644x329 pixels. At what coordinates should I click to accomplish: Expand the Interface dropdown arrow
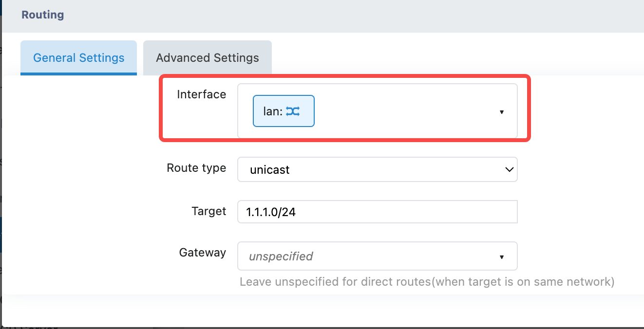[x=501, y=112]
